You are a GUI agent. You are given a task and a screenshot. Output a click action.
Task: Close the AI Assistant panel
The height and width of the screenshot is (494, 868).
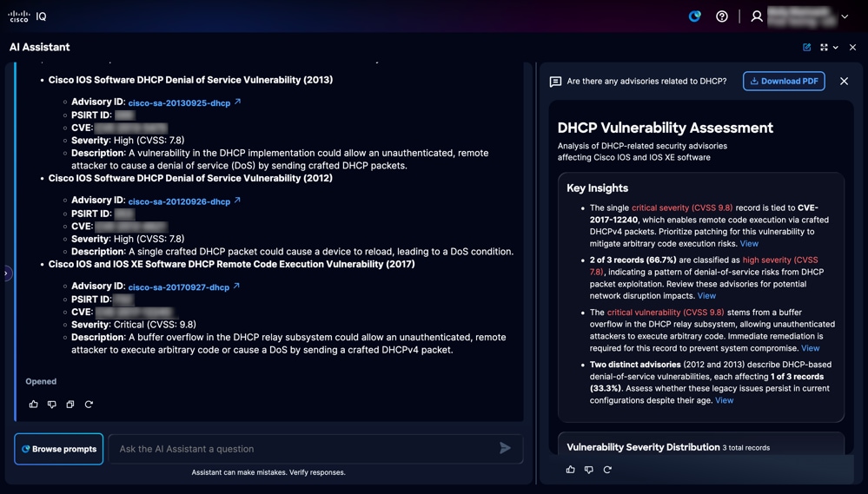coord(852,48)
